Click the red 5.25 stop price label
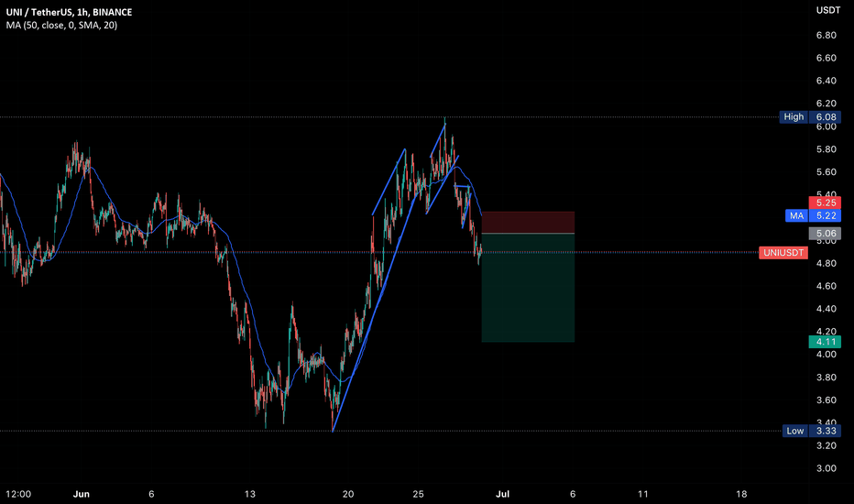 point(825,203)
